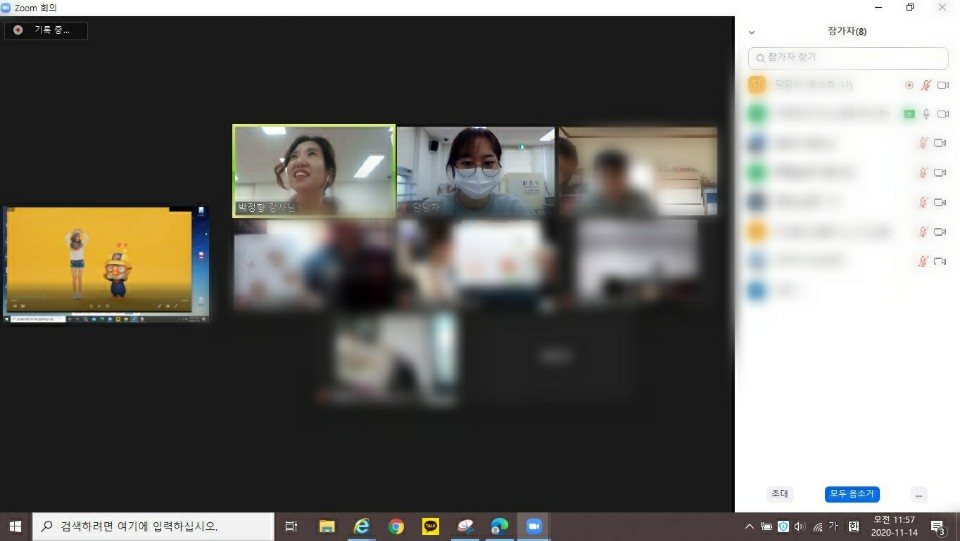The width and height of the screenshot is (960, 541).
Task: Click the sixth participant's camera icon
Action: 940,231
